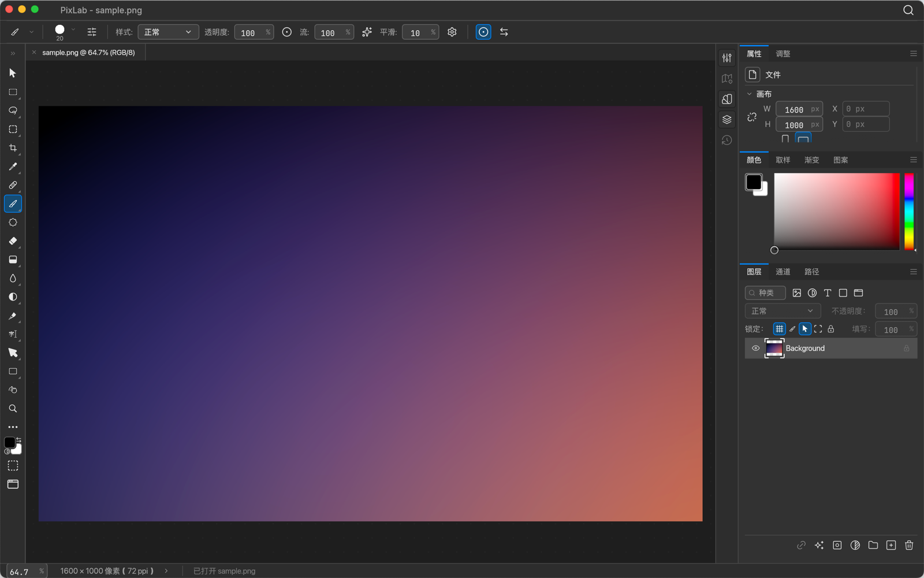
Task: Select the Blur droplet tool
Action: point(13,279)
